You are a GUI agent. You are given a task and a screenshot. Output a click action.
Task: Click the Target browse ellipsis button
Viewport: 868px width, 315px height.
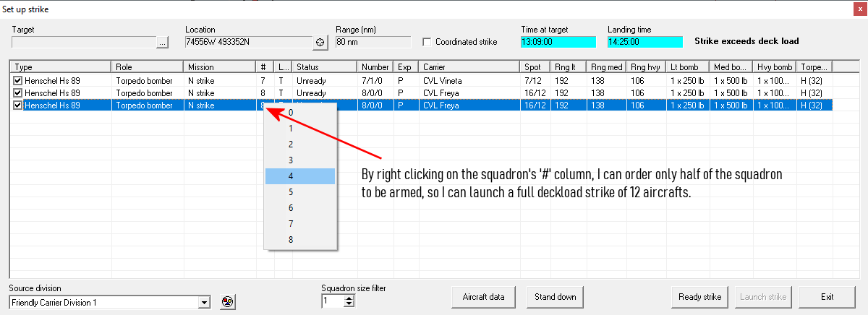[x=163, y=43]
